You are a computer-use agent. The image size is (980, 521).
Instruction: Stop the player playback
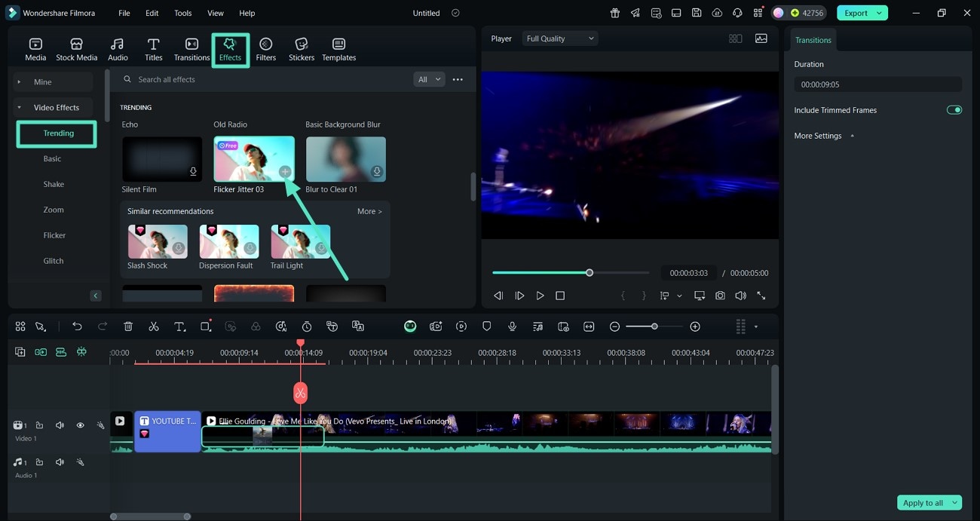[x=560, y=296]
